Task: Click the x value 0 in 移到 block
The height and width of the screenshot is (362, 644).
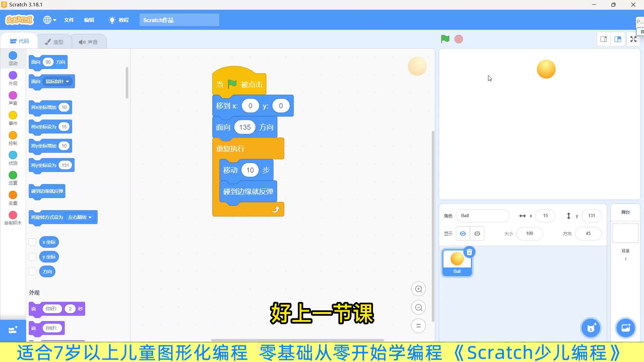Action: [x=250, y=106]
